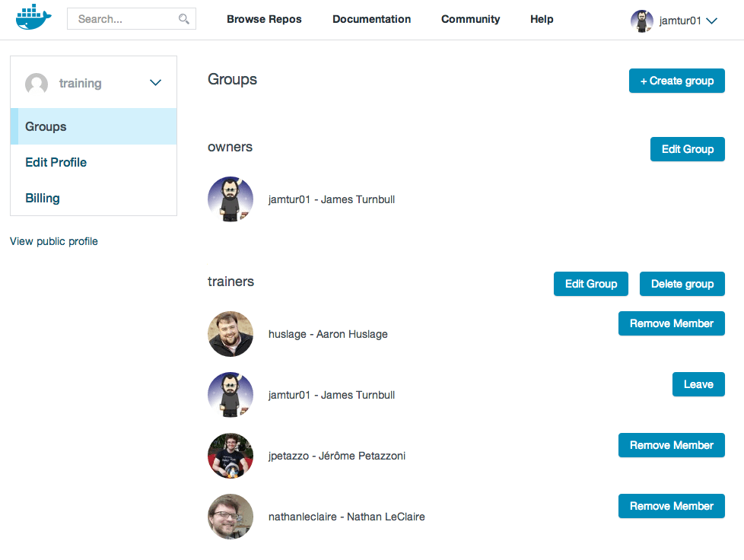The height and width of the screenshot is (560, 744).
Task: Expand the jamtur01 account dropdown
Action: (711, 21)
